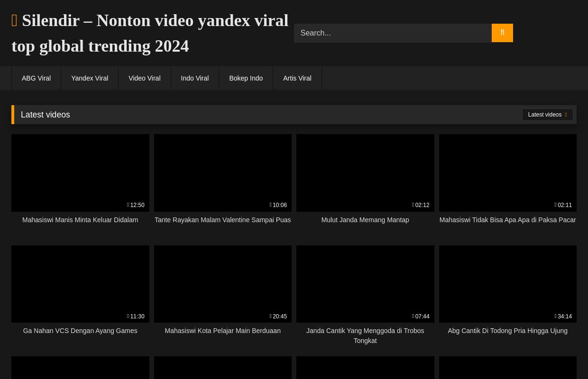Open the thumbnail with duration 10:06
This screenshot has width=588, height=379.
click(223, 173)
